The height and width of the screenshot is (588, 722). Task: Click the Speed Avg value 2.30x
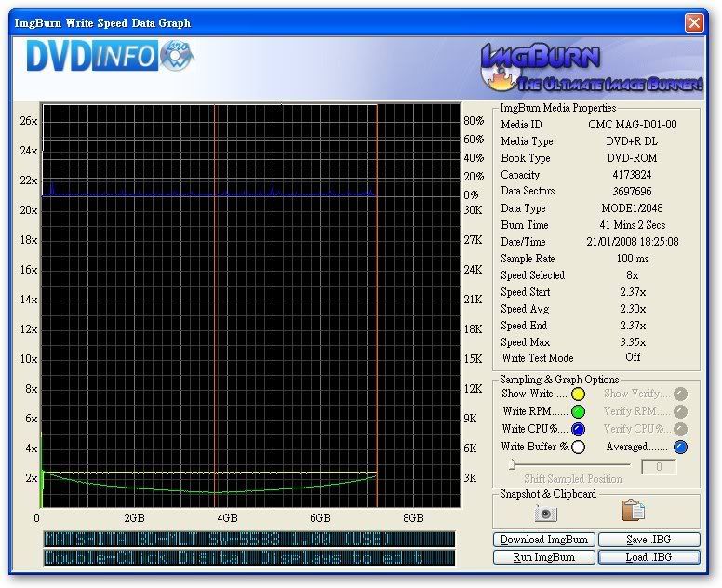[633, 309]
